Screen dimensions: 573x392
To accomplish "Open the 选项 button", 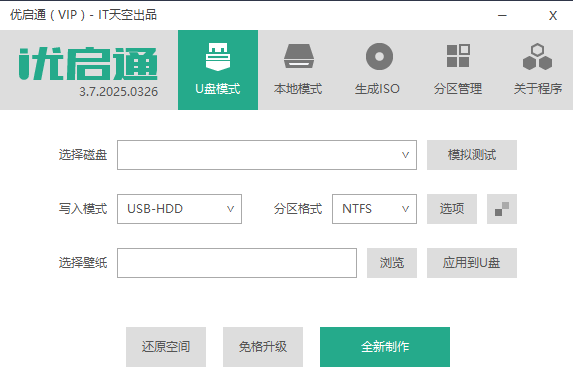I will coord(452,209).
